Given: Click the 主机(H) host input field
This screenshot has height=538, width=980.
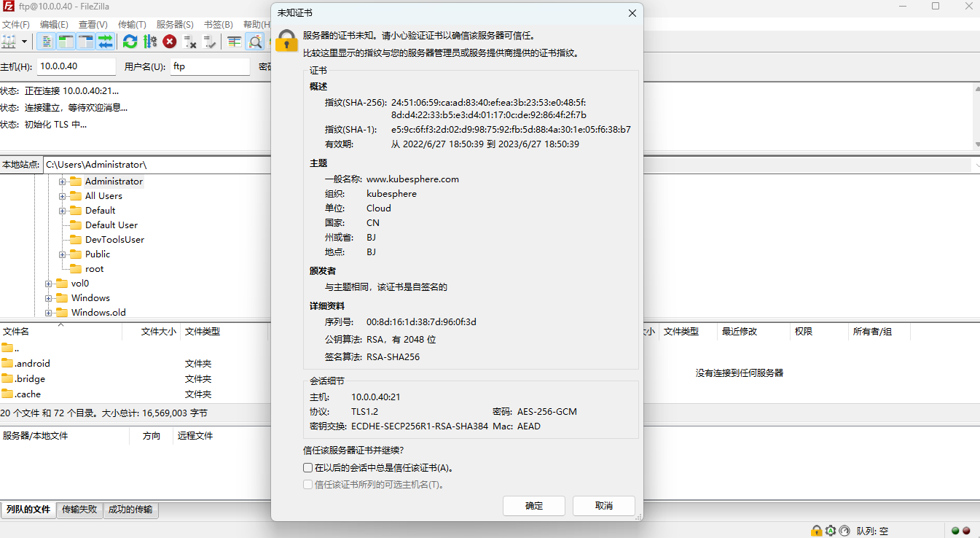Looking at the screenshot, I should pyautogui.click(x=77, y=66).
